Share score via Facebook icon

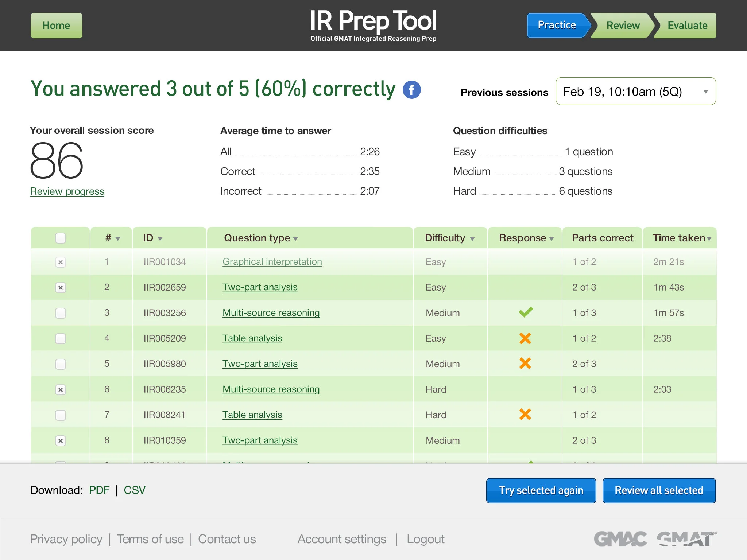[x=411, y=90]
